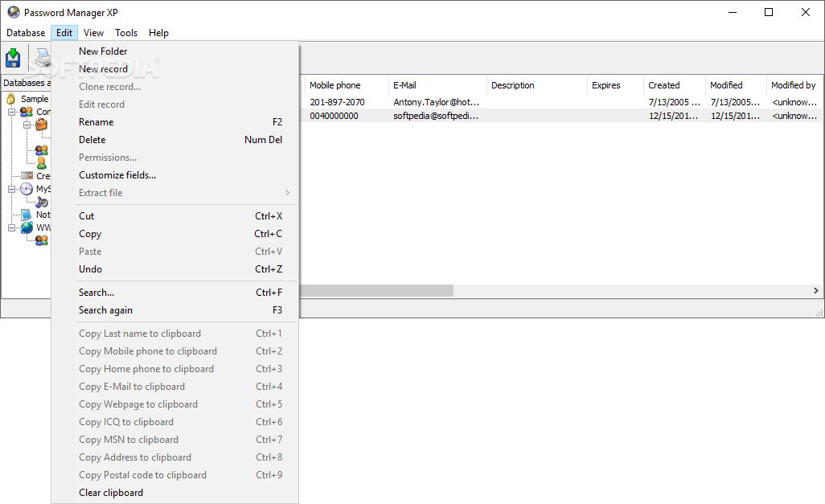Choose Copy from the Edit menu

pos(174,234)
